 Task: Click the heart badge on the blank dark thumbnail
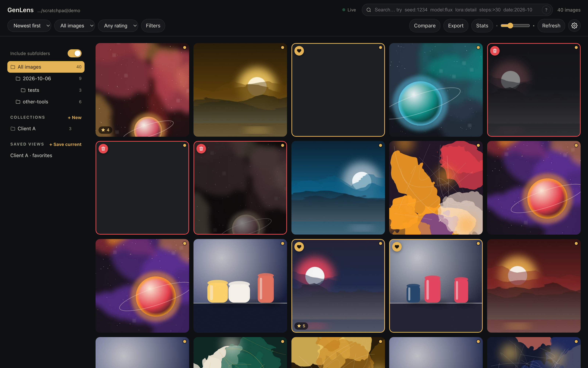tap(299, 51)
